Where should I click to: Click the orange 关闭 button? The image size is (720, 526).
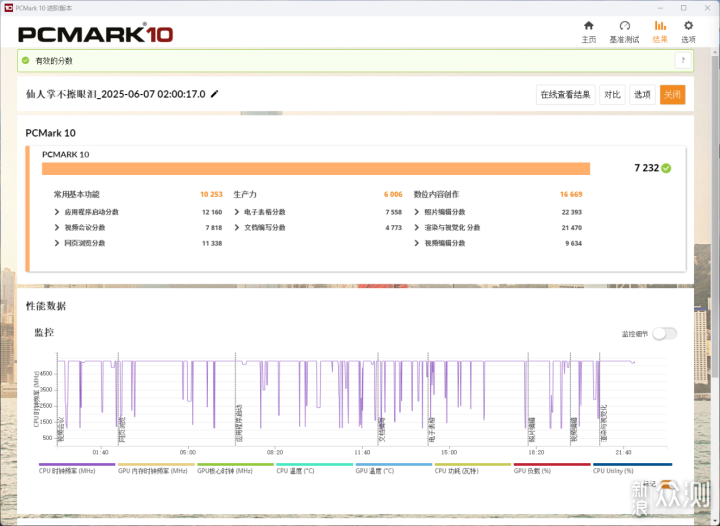point(672,95)
